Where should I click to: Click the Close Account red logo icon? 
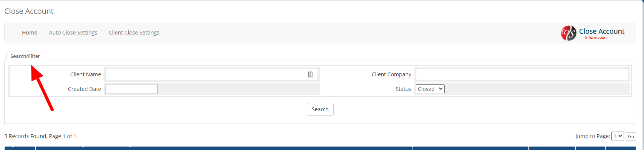(568, 33)
